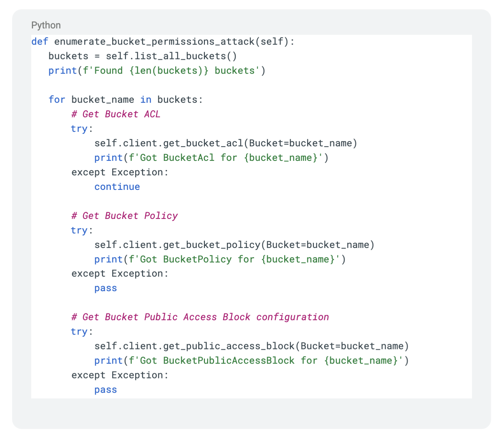Click the 'continue' keyword
The image size is (504, 440).
point(117,187)
